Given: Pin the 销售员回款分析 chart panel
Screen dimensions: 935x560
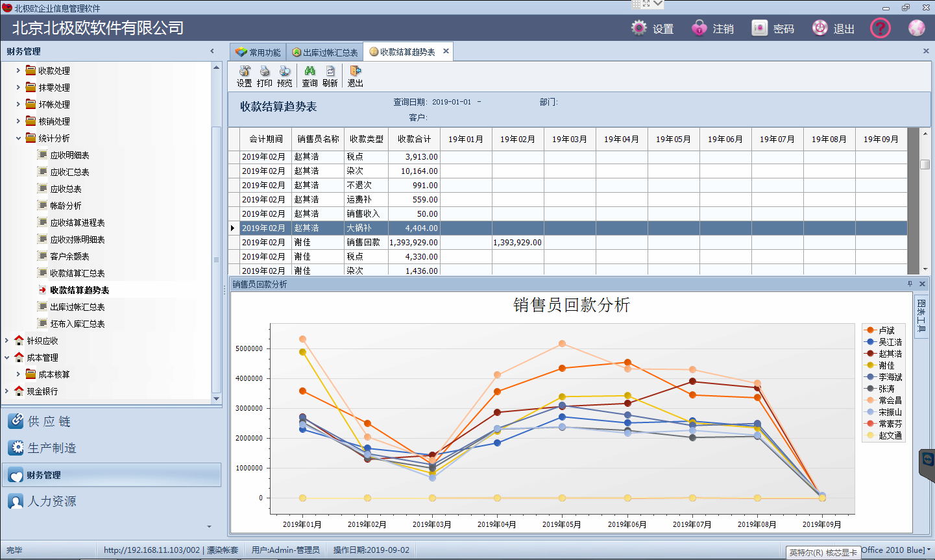Looking at the screenshot, I should click(910, 284).
